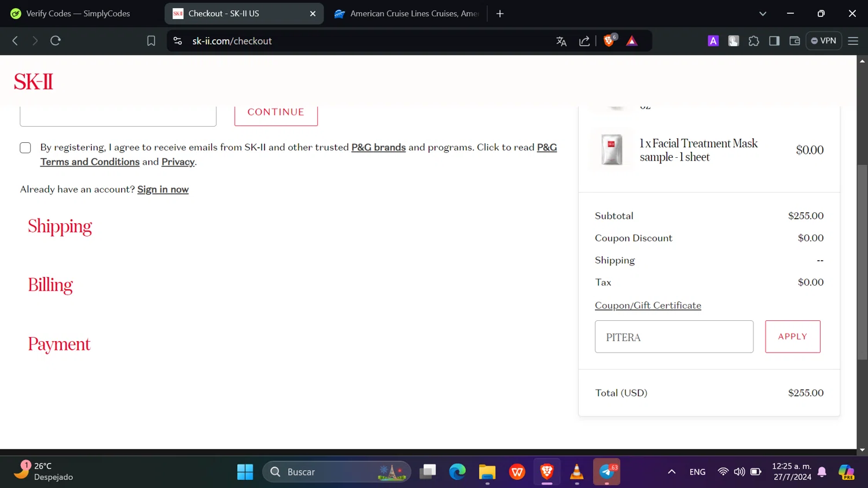Share this page via share icon
868x488 pixels.
click(x=584, y=41)
